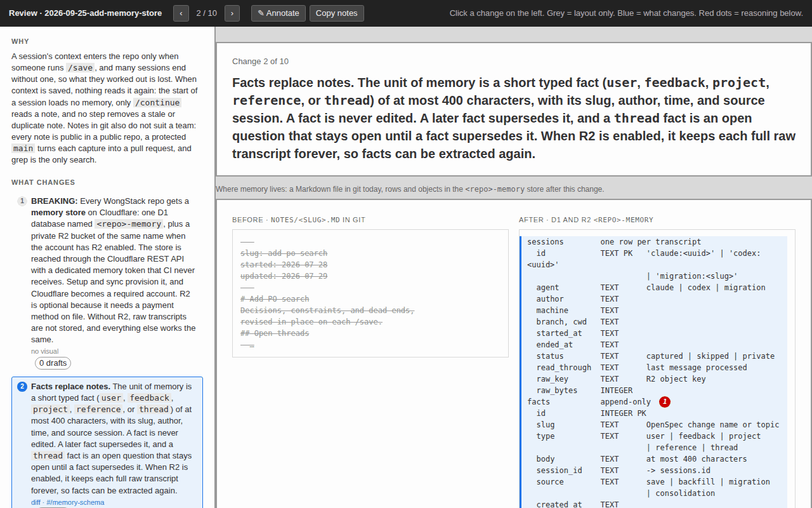The height and width of the screenshot is (508, 812).
Task: Click the type user | feedback row
Action: pyautogui.click(x=648, y=436)
